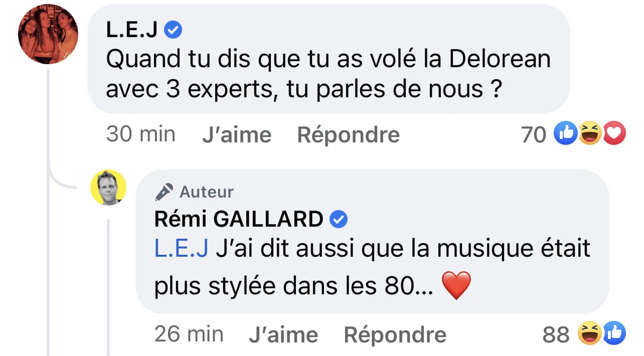Click the laughing reaction on L.E.J's comment

(590, 134)
